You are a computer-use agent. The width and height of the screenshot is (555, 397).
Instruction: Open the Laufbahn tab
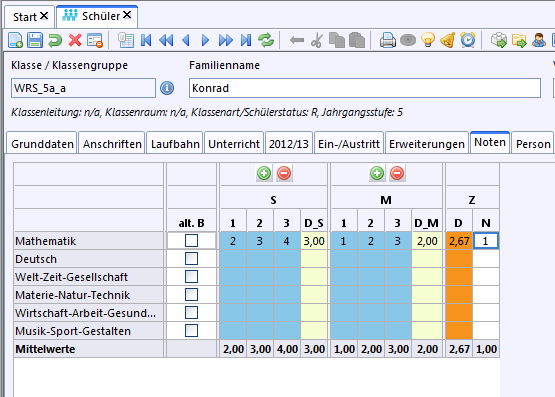(175, 144)
